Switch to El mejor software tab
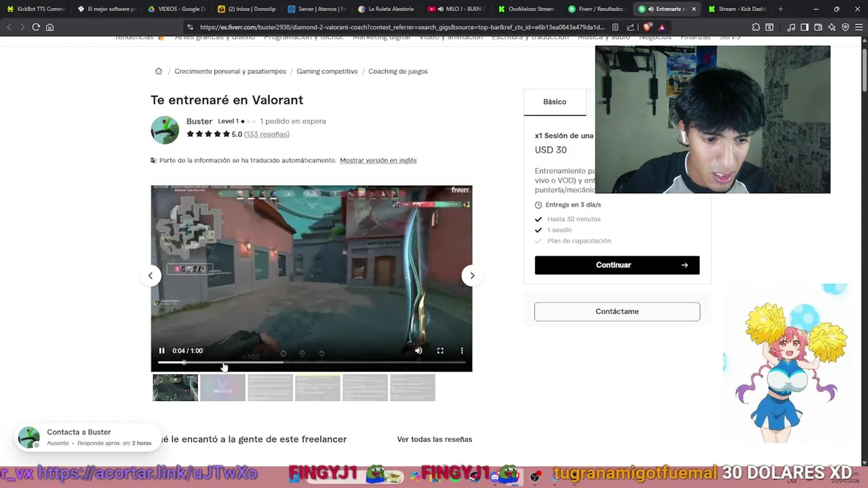 tap(106, 9)
